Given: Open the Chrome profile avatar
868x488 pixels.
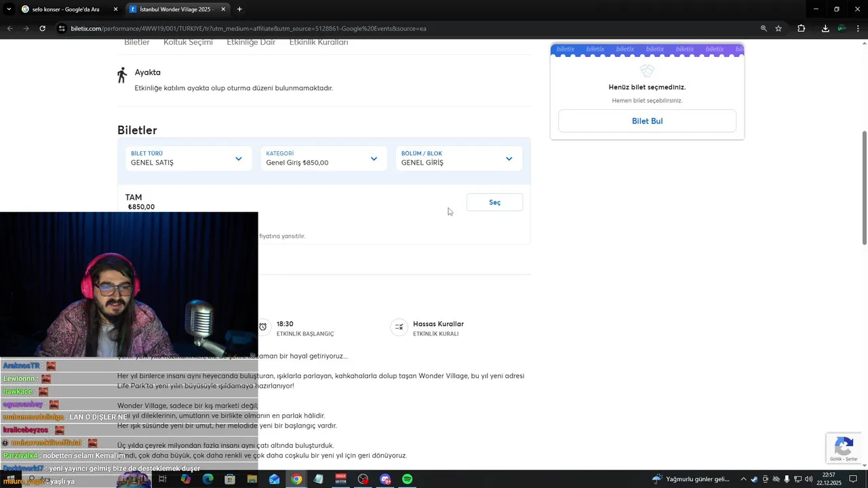Looking at the screenshot, I should [842, 28].
